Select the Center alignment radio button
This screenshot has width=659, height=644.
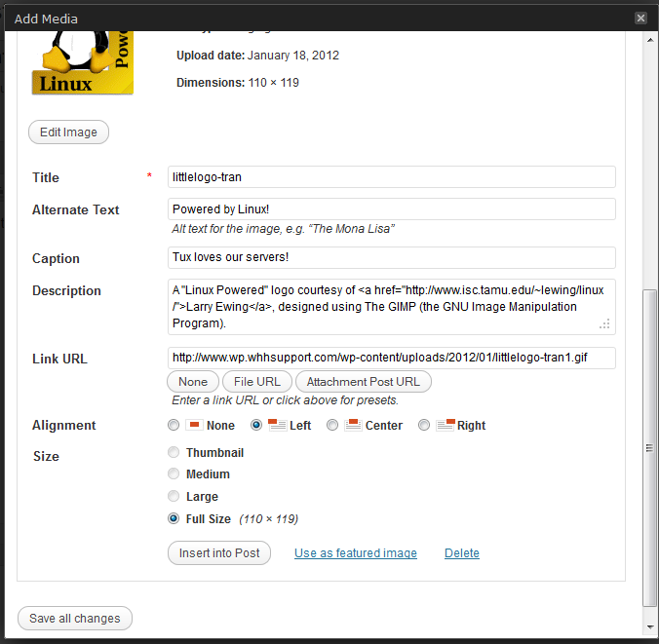click(x=332, y=426)
